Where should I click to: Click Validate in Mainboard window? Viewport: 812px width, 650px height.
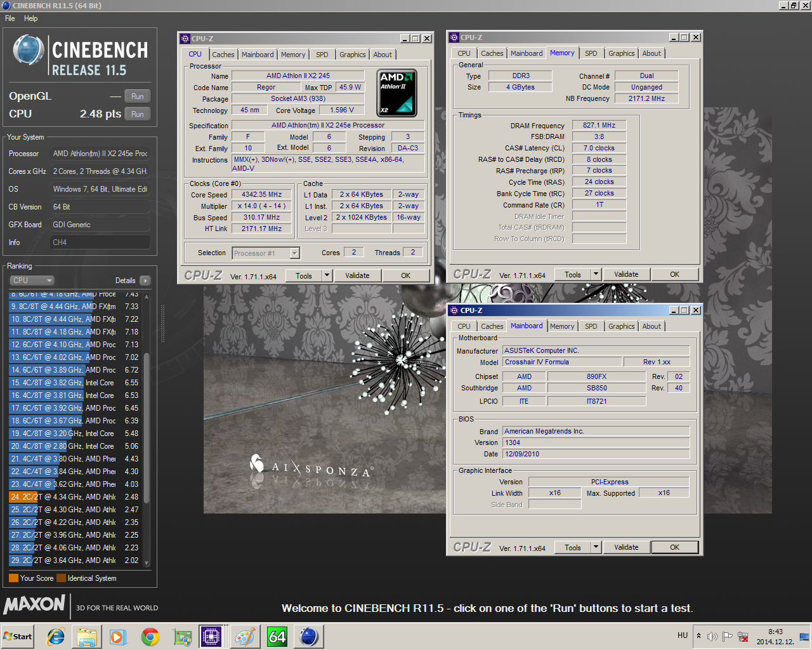click(626, 547)
